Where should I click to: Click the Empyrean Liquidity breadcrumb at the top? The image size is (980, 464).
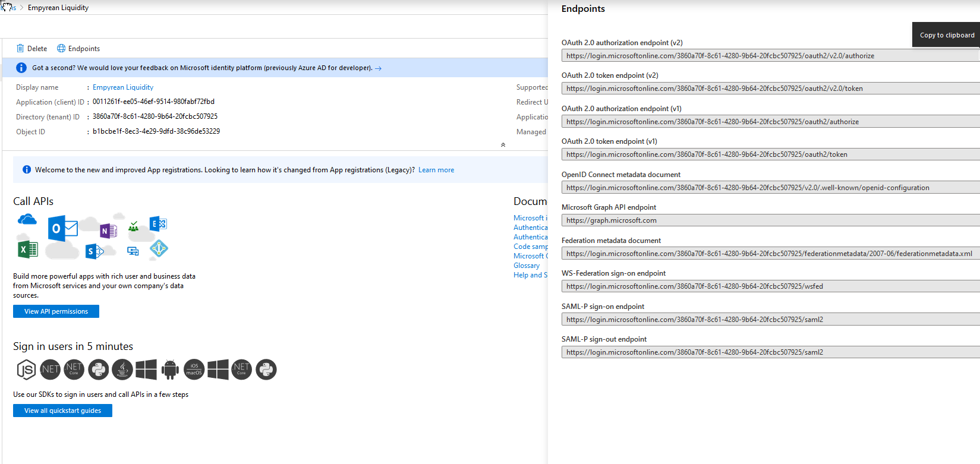click(x=58, y=8)
